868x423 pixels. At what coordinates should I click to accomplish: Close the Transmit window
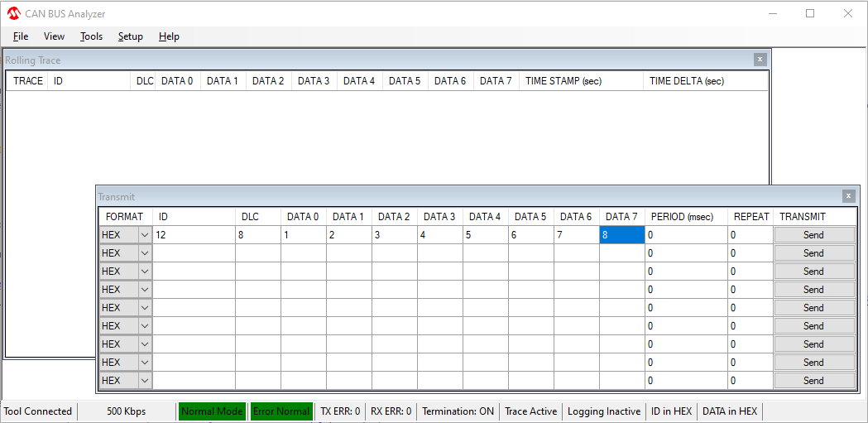tap(848, 196)
